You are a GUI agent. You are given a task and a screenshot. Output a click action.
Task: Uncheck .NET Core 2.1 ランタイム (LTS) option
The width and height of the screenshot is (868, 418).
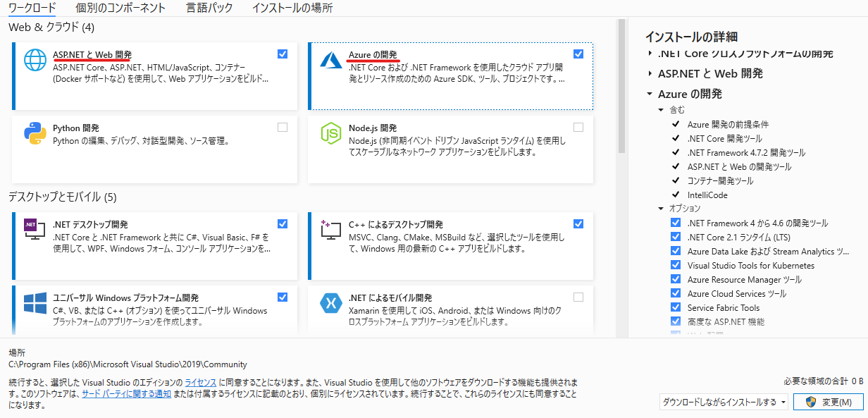pos(676,237)
